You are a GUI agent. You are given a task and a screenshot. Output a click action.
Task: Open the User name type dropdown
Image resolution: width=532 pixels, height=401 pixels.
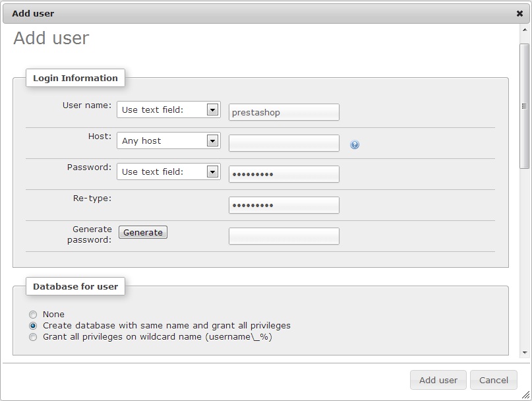pos(169,109)
